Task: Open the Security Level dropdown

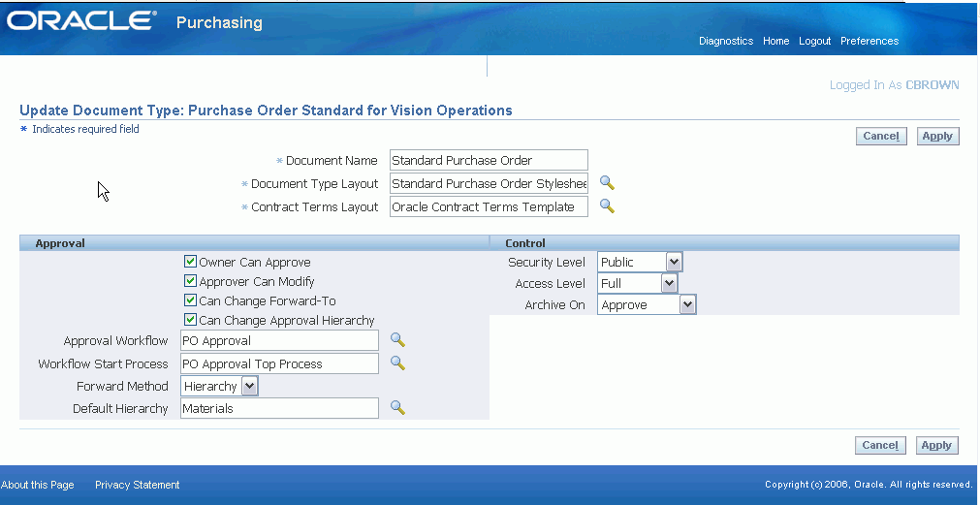Action: click(x=640, y=262)
